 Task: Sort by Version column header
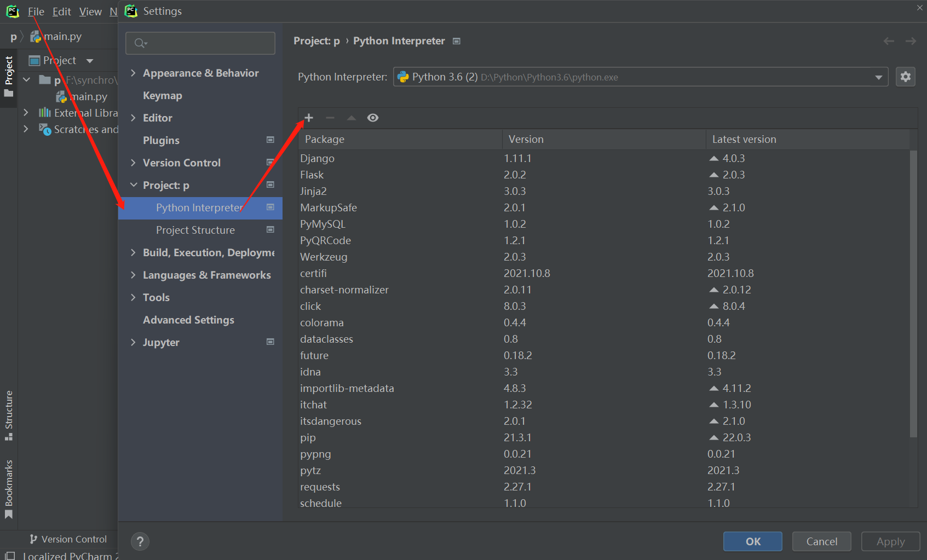pyautogui.click(x=604, y=139)
